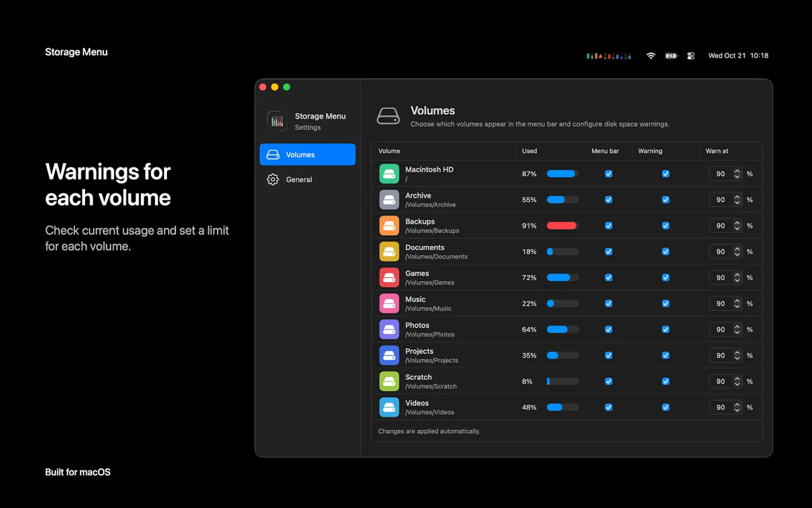
Task: Click the Scratch lime drive icon
Action: 389,381
